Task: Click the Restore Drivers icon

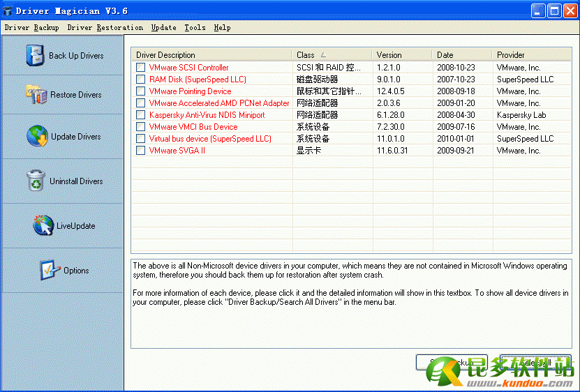Action: (x=36, y=94)
